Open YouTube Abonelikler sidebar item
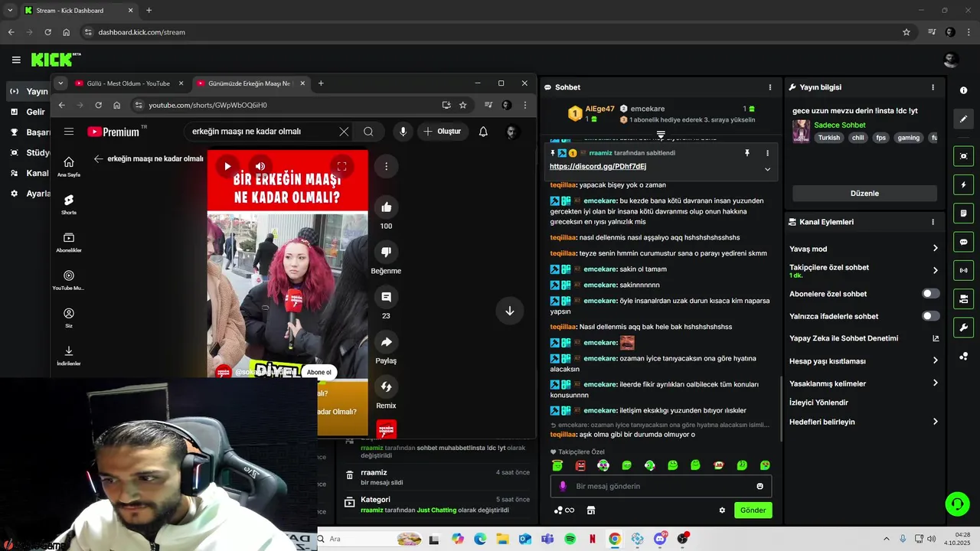 tap(69, 243)
